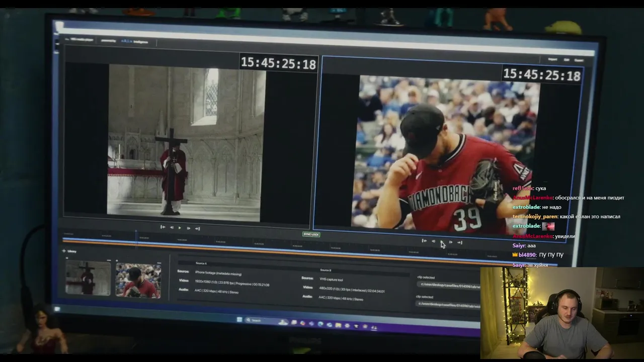Screen dimensions: 644x362
Task: Play the left viewer church clip
Action: point(180,228)
